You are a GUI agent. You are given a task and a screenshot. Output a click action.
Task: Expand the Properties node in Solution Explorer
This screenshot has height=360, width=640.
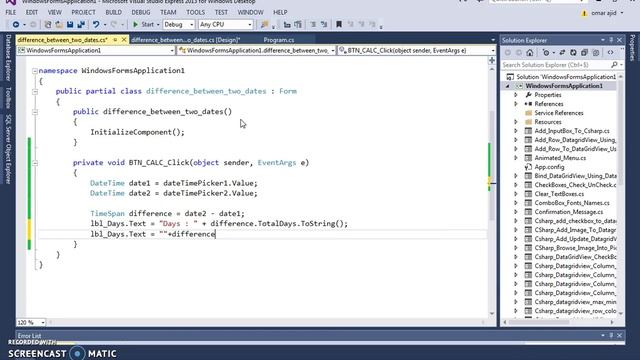tap(516, 95)
